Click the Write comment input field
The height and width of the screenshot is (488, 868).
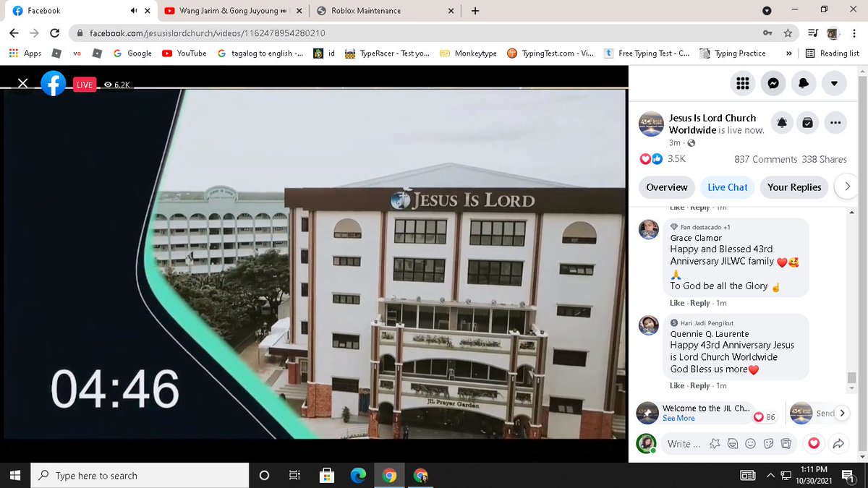point(684,444)
